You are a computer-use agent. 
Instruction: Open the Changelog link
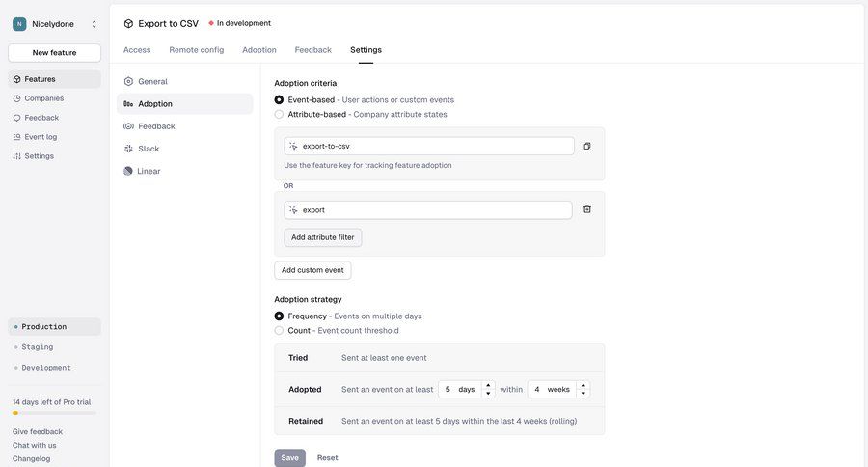point(31,458)
